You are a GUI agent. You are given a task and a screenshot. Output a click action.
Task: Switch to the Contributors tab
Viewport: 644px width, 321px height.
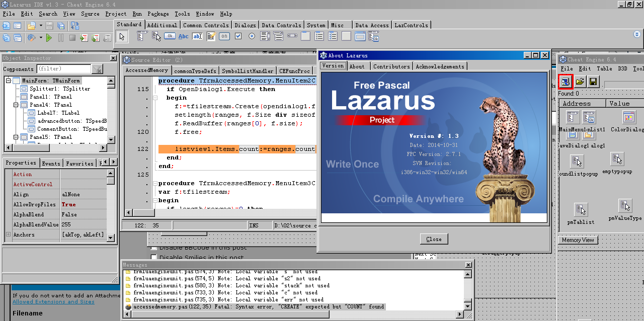pos(391,66)
